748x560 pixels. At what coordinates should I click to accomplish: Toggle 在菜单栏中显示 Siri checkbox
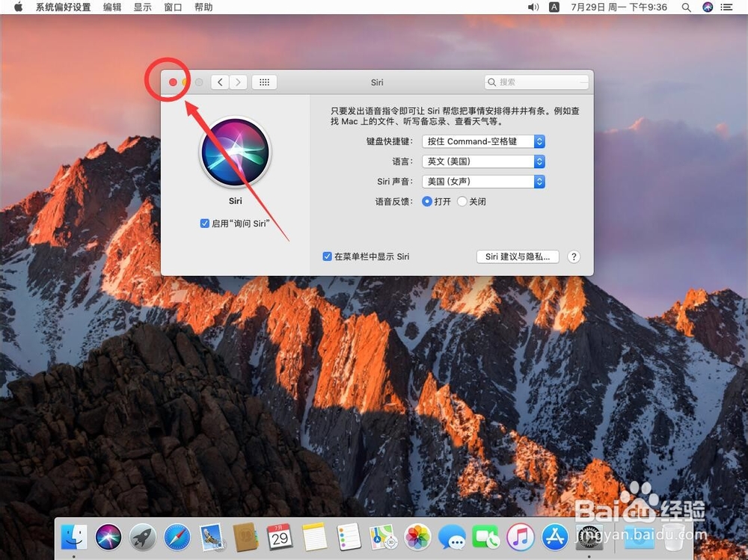[x=328, y=256]
